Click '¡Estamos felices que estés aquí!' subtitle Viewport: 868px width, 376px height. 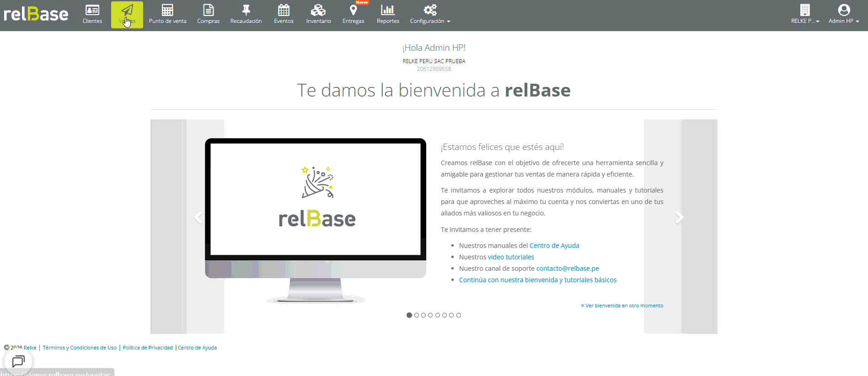click(x=502, y=147)
